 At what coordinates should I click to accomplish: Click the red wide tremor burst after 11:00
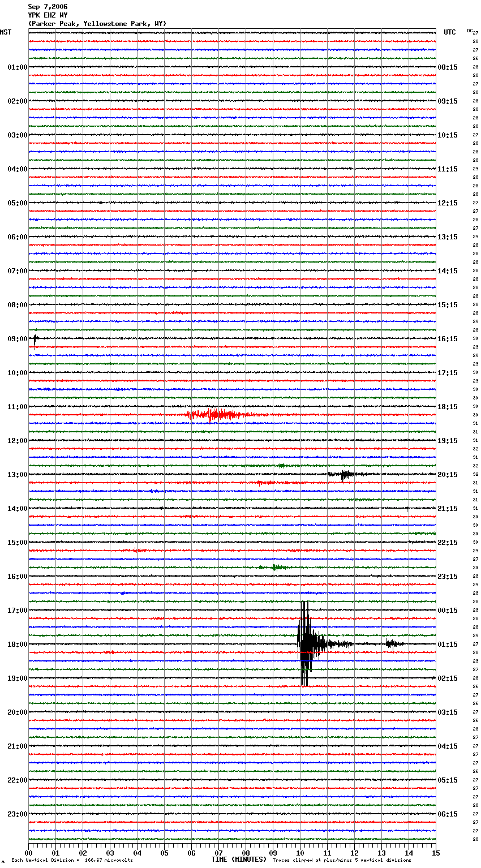[218, 415]
